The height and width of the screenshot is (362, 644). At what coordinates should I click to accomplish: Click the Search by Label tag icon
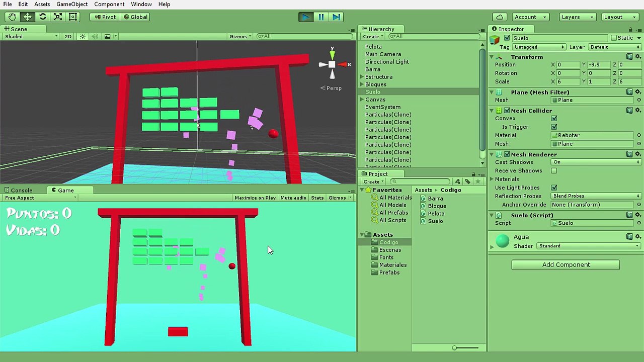click(467, 182)
